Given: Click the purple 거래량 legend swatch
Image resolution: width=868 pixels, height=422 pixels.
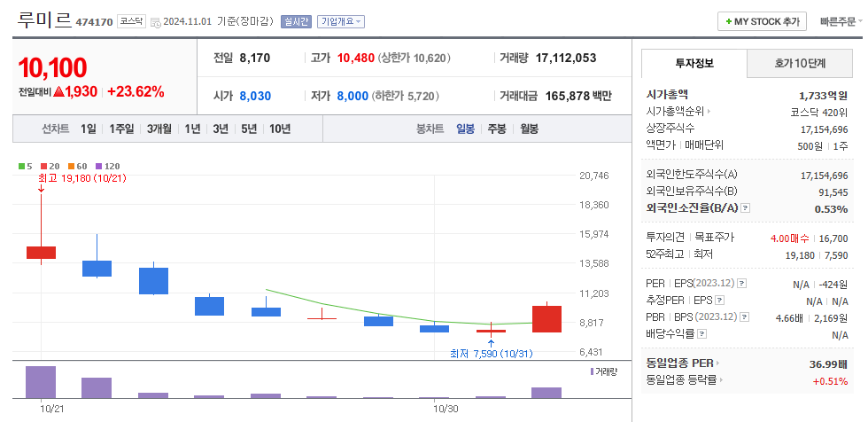Looking at the screenshot, I should [592, 371].
